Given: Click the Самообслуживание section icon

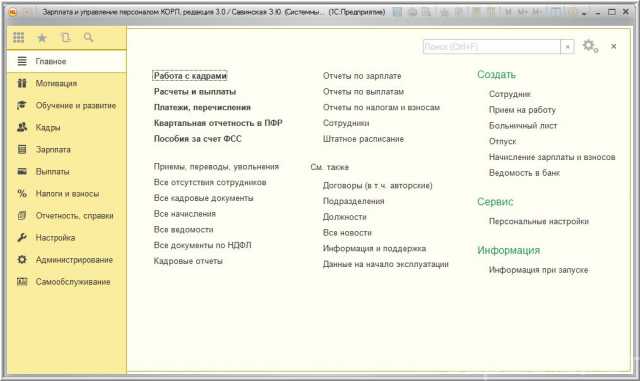Looking at the screenshot, I should pyautogui.click(x=22, y=282).
